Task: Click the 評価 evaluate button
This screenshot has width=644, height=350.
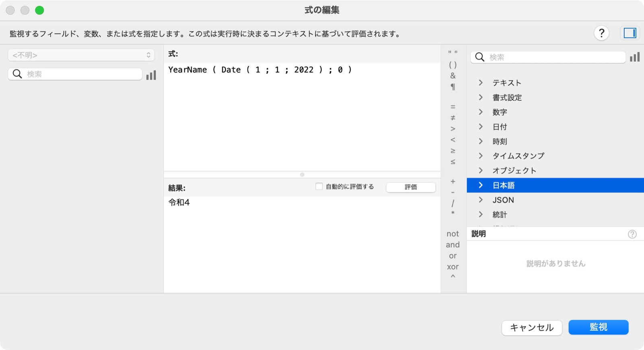Action: pyautogui.click(x=411, y=187)
